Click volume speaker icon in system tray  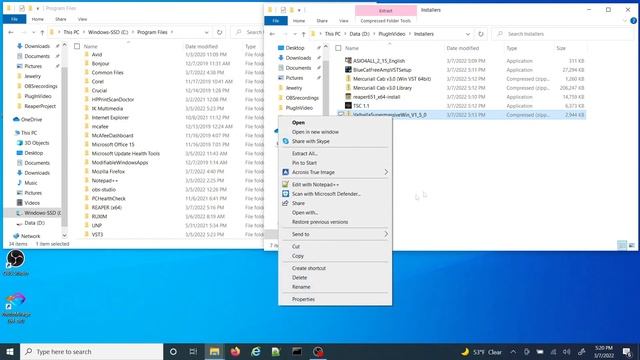point(567,352)
